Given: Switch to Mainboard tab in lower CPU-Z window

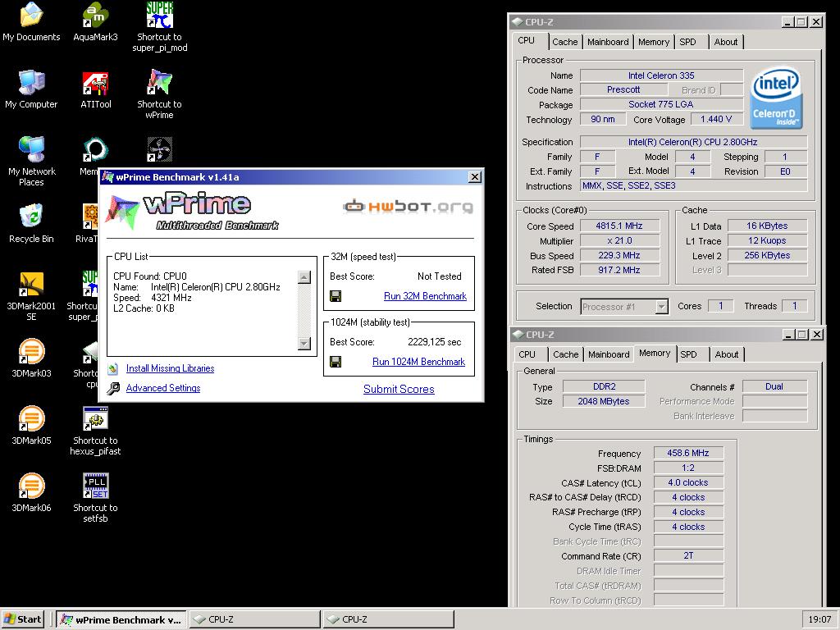Looking at the screenshot, I should pos(609,354).
